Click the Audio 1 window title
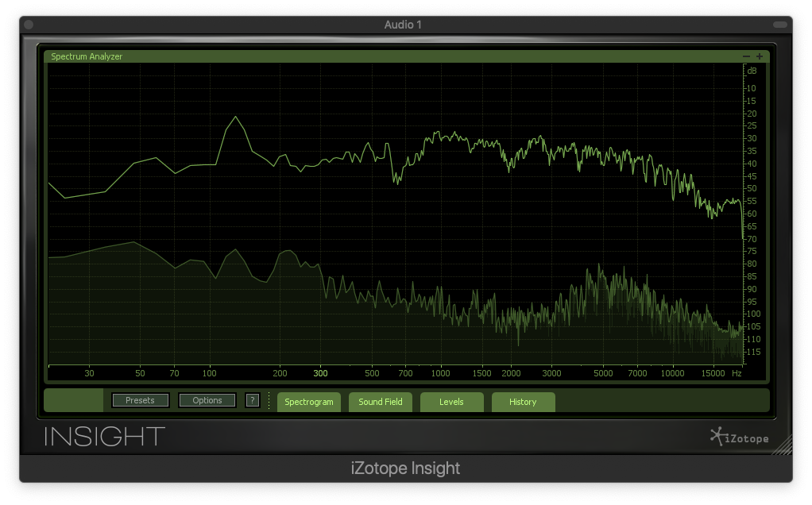Image resolution: width=812 pixels, height=505 pixels. tap(403, 25)
